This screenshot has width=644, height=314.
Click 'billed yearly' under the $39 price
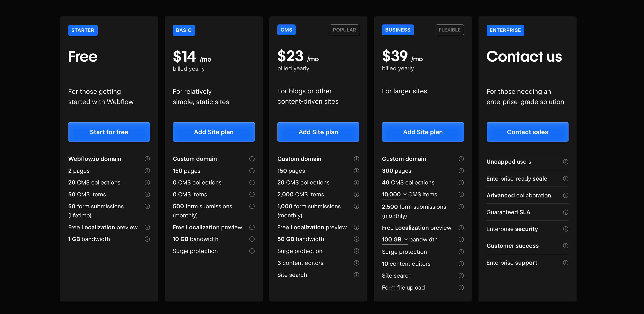click(398, 68)
